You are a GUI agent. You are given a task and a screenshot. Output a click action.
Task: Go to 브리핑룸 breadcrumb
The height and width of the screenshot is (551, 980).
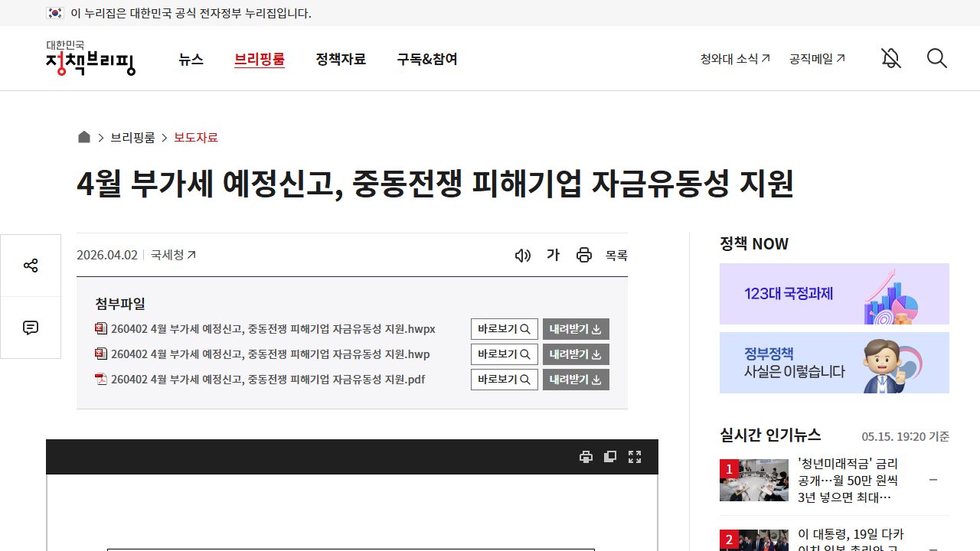[x=132, y=137]
